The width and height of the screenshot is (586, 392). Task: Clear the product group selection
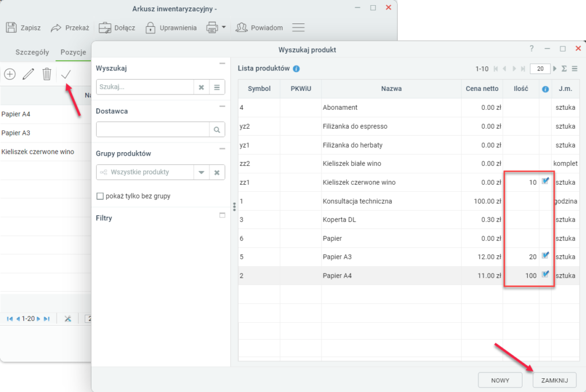[x=217, y=172]
